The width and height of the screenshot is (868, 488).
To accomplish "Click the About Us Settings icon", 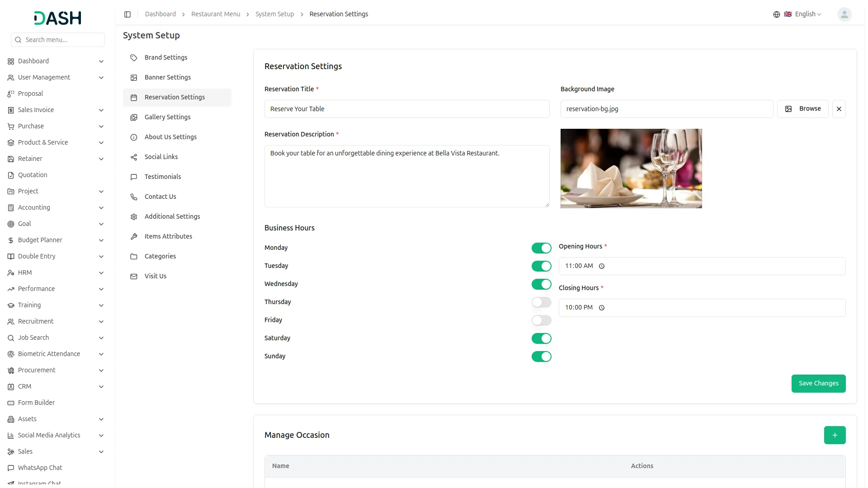I will [133, 137].
